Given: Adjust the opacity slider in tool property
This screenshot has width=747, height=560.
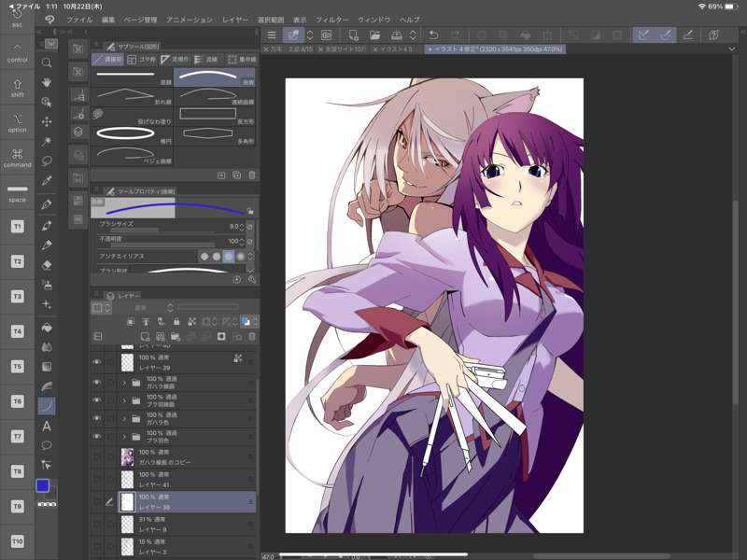Looking at the screenshot, I should (x=162, y=245).
